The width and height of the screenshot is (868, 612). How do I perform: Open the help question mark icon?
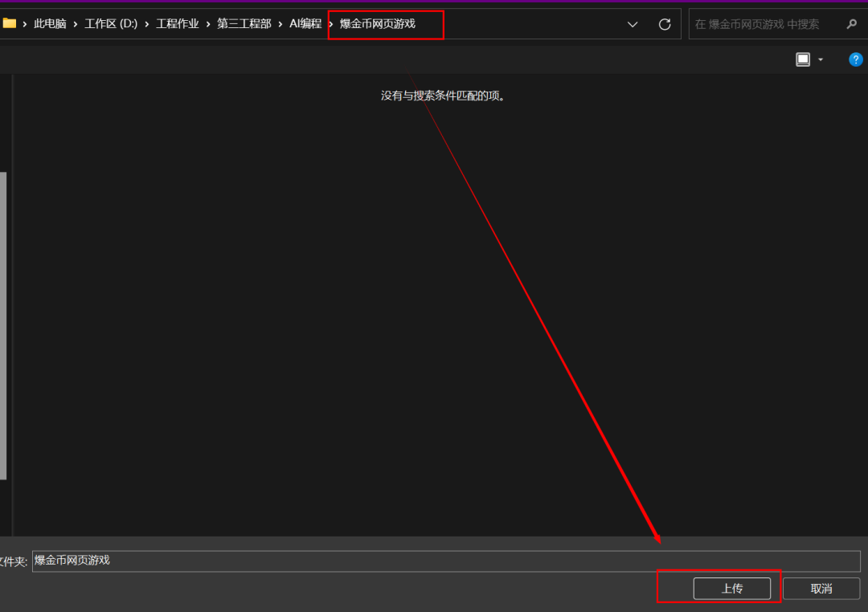click(x=855, y=59)
